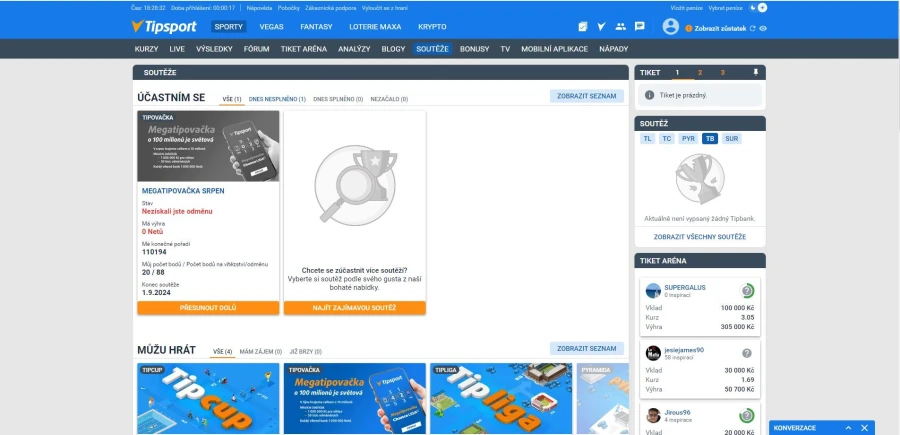900x435 pixels.
Task: Open LOTERIE MAXA section
Action: point(375,26)
